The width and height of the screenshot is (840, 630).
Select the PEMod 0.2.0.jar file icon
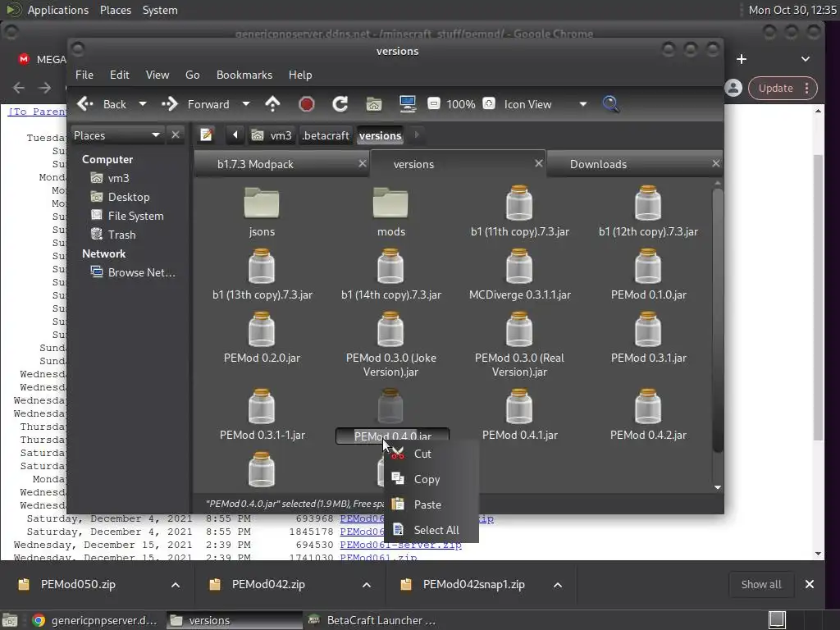[x=262, y=329]
